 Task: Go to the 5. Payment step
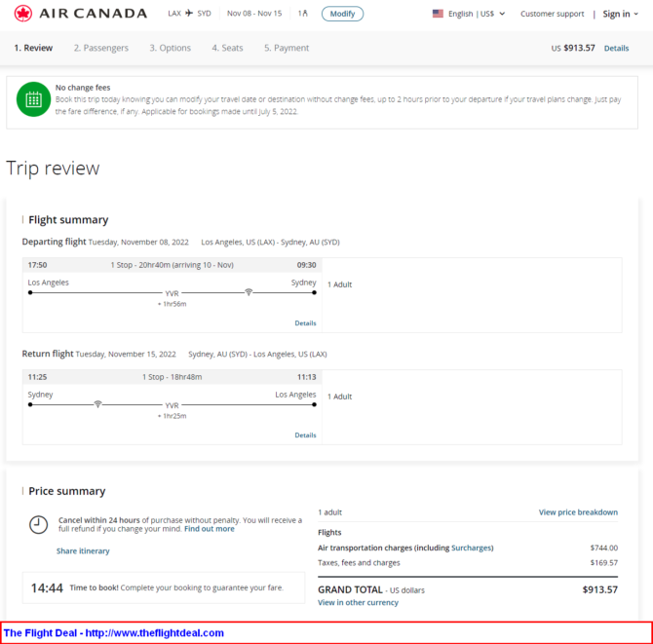[287, 48]
